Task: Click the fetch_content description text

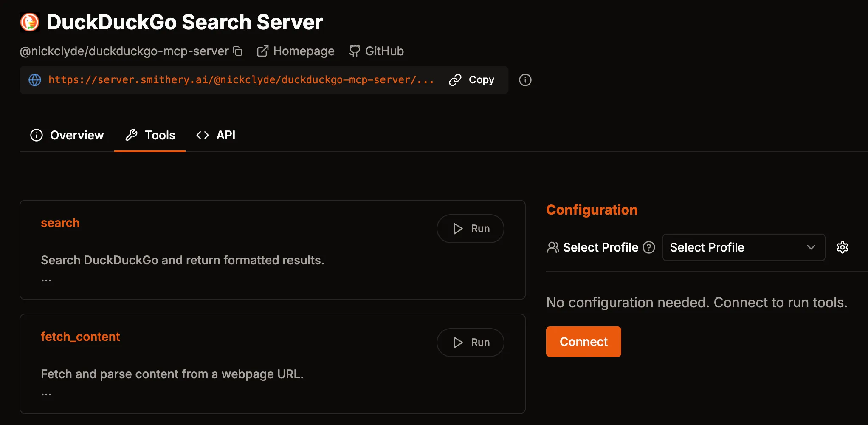Action: click(172, 374)
